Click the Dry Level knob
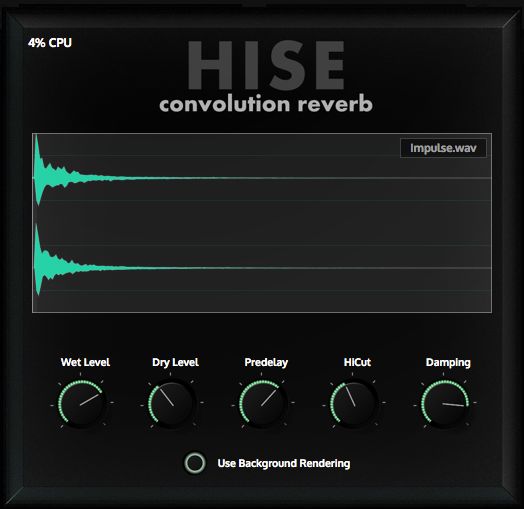This screenshot has height=509, width=524. pyautogui.click(x=171, y=404)
